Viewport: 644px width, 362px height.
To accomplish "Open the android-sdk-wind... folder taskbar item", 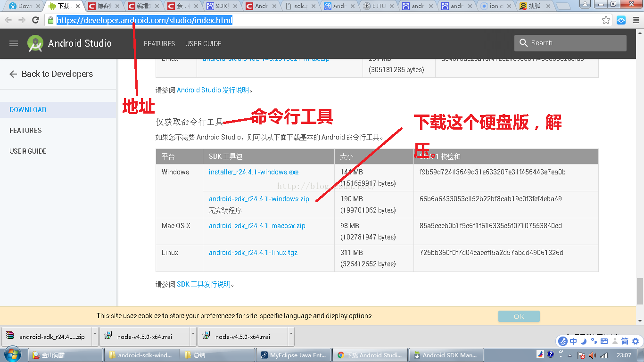I will [141, 355].
